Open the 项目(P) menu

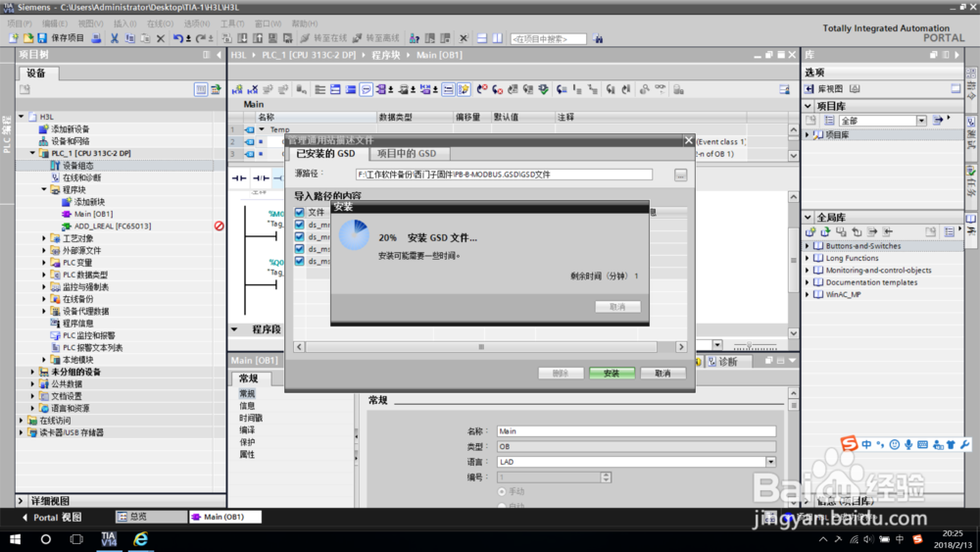point(20,24)
